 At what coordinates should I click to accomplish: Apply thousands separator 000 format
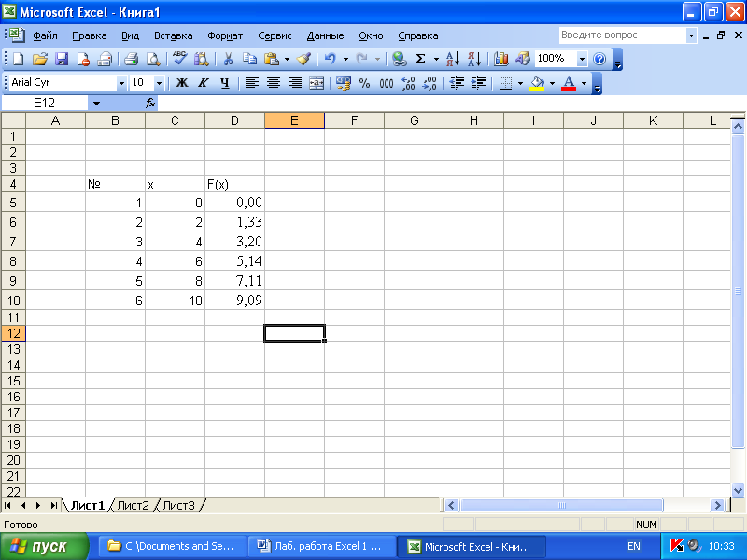click(387, 83)
